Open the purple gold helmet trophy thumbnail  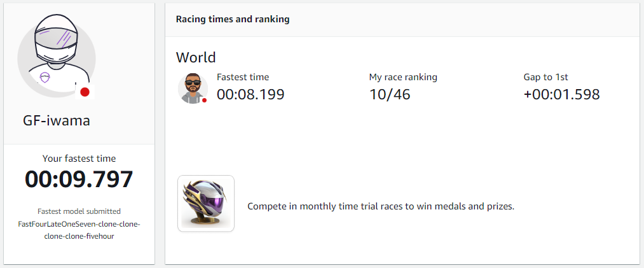[206, 204]
